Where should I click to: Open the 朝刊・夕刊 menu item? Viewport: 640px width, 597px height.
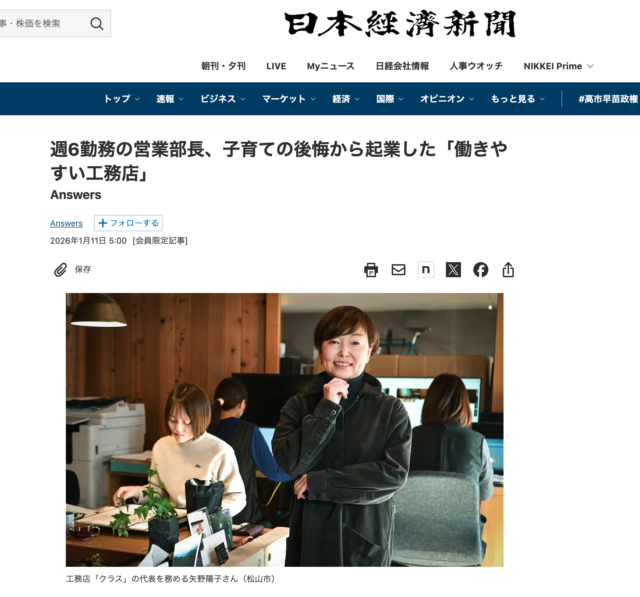point(223,66)
